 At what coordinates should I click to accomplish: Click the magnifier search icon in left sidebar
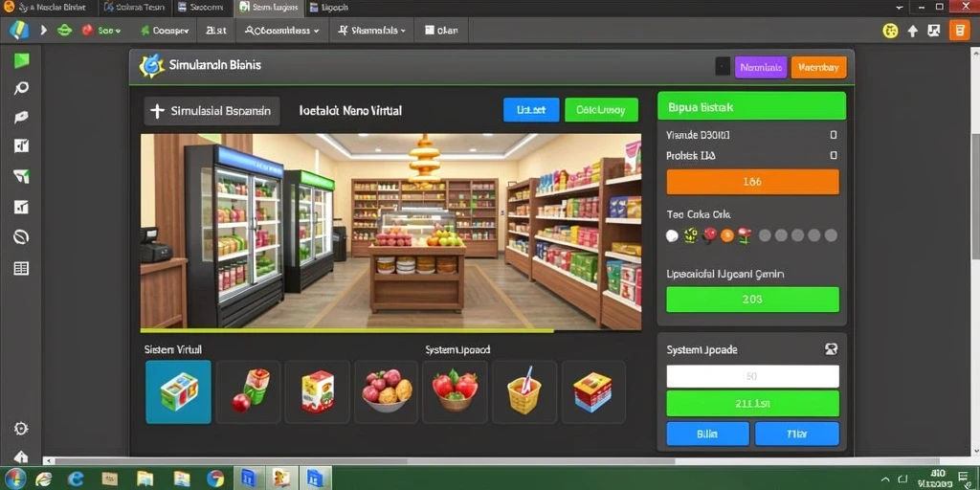coord(21,88)
